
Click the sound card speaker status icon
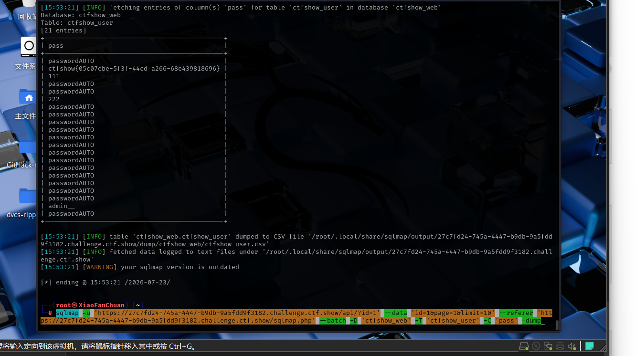(x=572, y=346)
